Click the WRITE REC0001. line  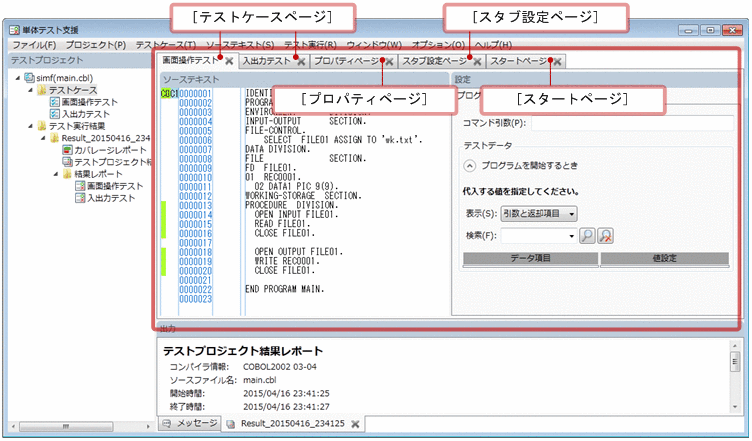[287, 262]
